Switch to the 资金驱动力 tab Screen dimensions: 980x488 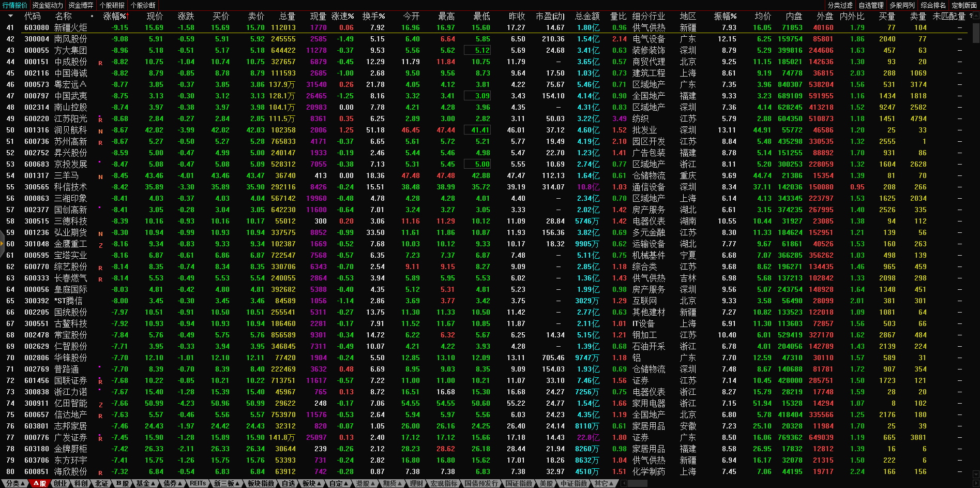pos(48,5)
